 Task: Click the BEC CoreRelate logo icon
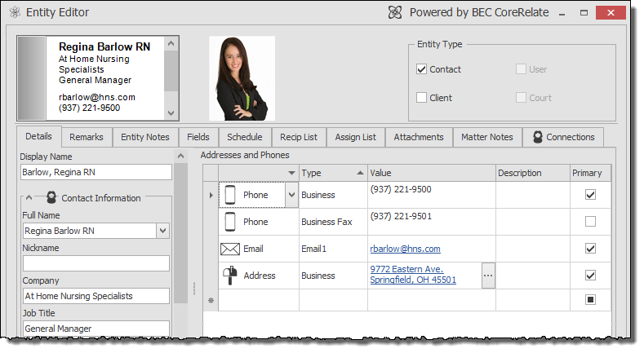(x=395, y=12)
